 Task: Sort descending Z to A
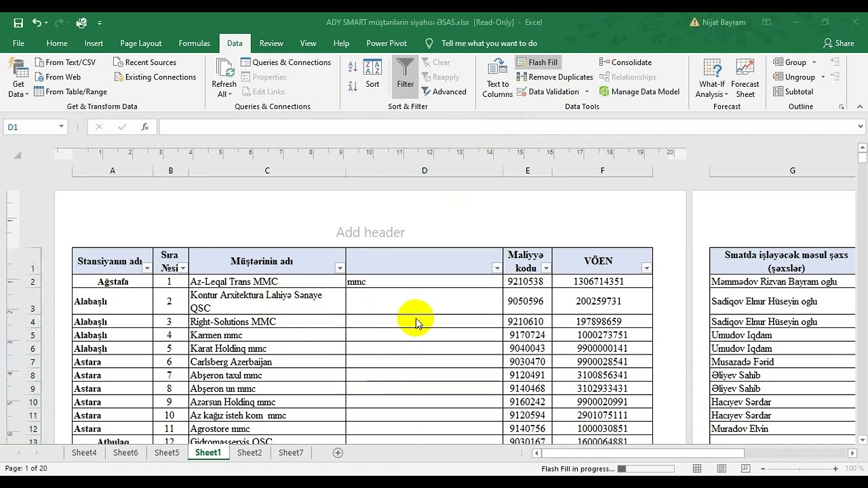click(353, 86)
